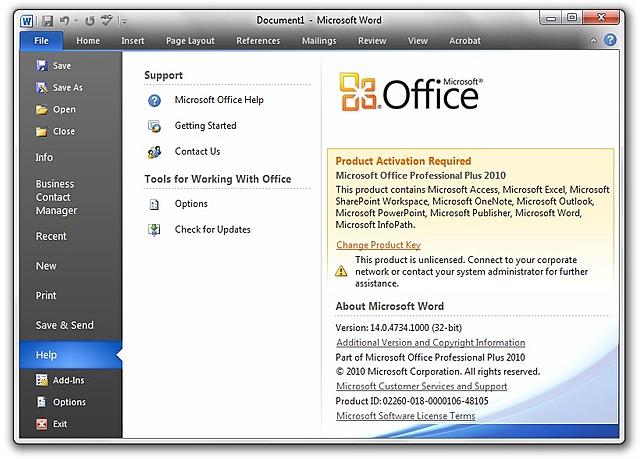Close the Word window with red X
Image resolution: width=640 pixels, height=459 pixels.
(601, 18)
